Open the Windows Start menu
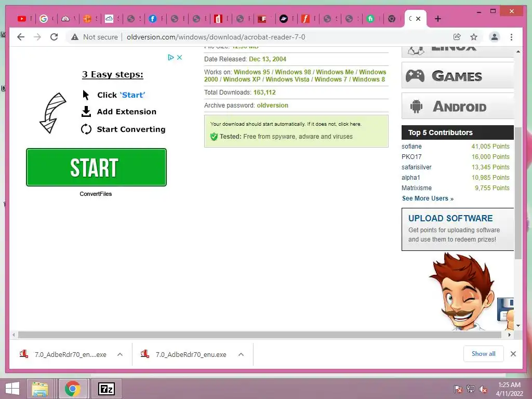The width and height of the screenshot is (532, 399). coord(12,389)
